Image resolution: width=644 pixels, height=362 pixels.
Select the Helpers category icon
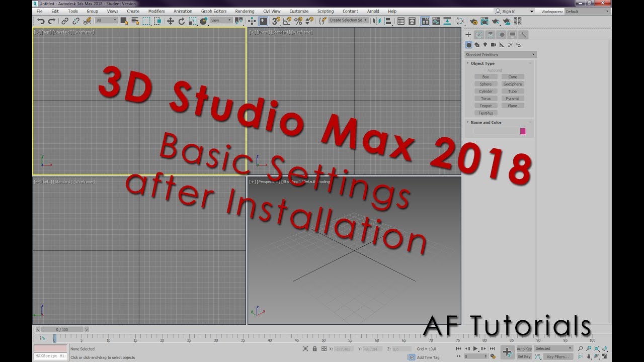pyautogui.click(x=502, y=45)
